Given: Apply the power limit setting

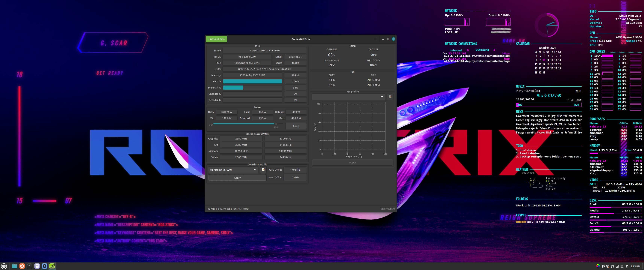Looking at the screenshot, I should 296,126.
